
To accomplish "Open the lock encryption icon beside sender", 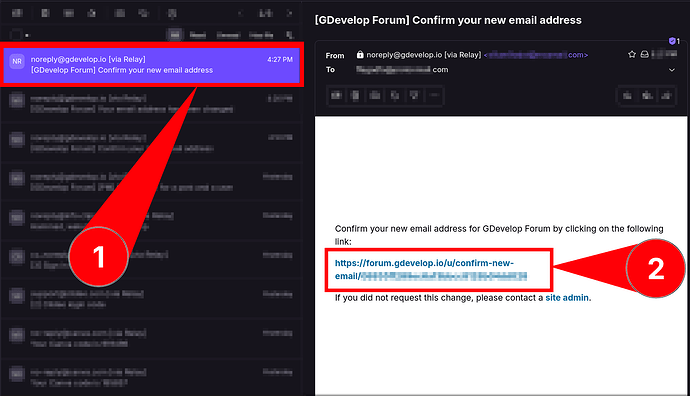I will click(360, 55).
